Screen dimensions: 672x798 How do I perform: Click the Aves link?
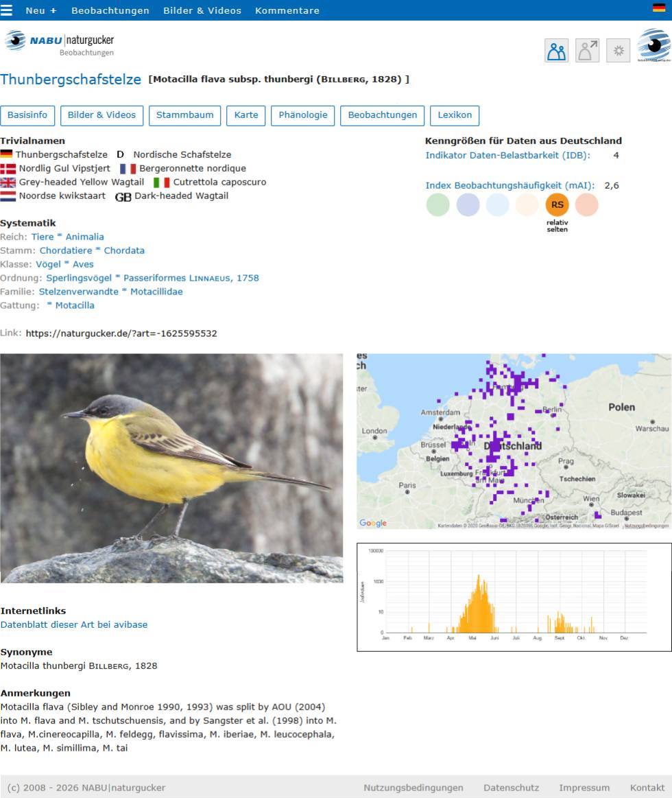[x=83, y=264]
